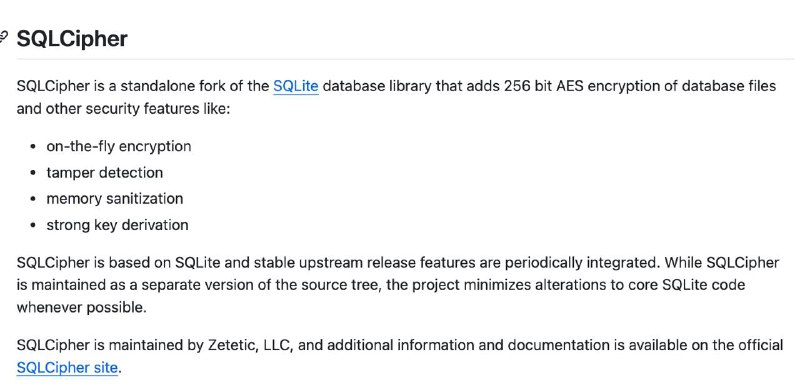
Task: Click the bullet dot before 'on-the-fly encryption'
Action: click(x=33, y=147)
